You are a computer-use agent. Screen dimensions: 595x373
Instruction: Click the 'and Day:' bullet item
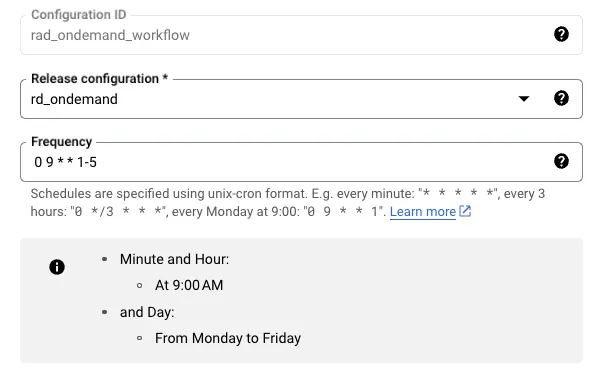pyautogui.click(x=147, y=312)
